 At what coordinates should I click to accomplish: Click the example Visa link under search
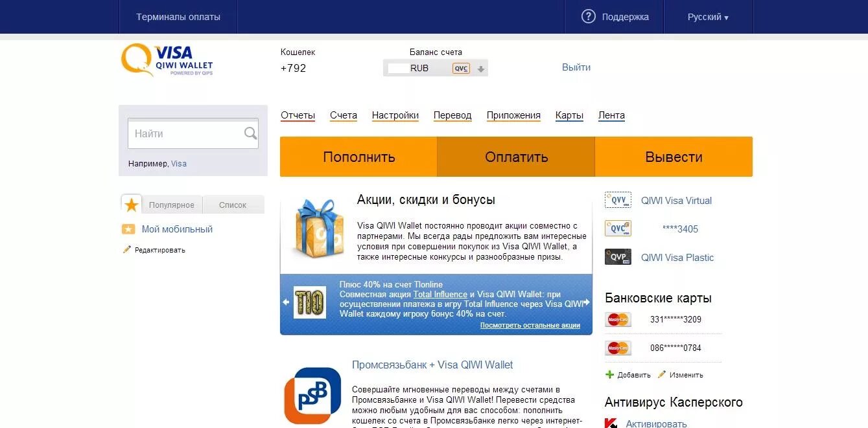[179, 164]
